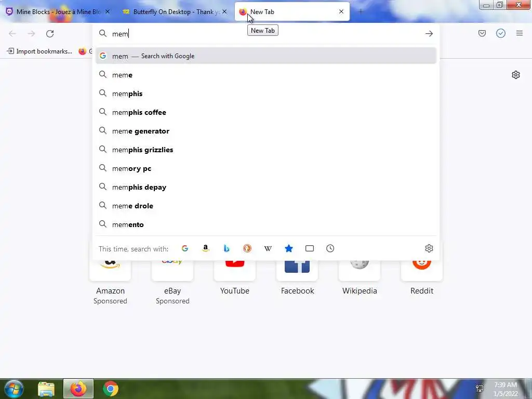
Task: Search this time with Bing icon
Action: pyautogui.click(x=227, y=248)
